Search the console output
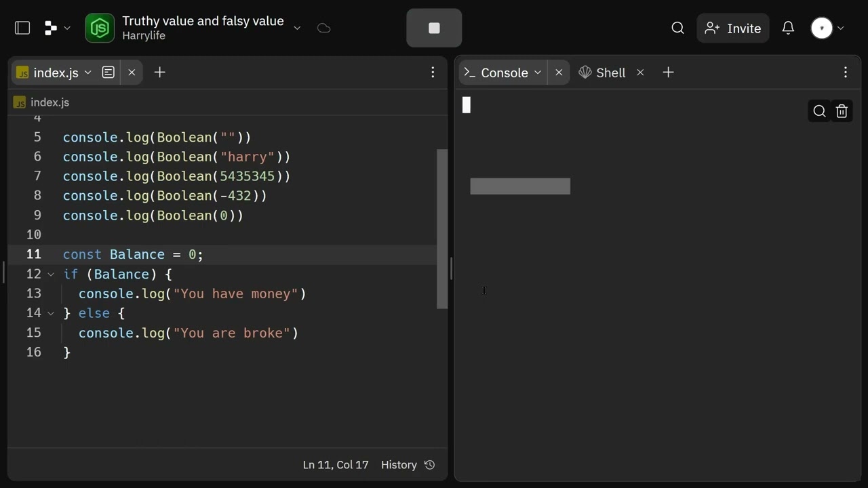 [819, 111]
